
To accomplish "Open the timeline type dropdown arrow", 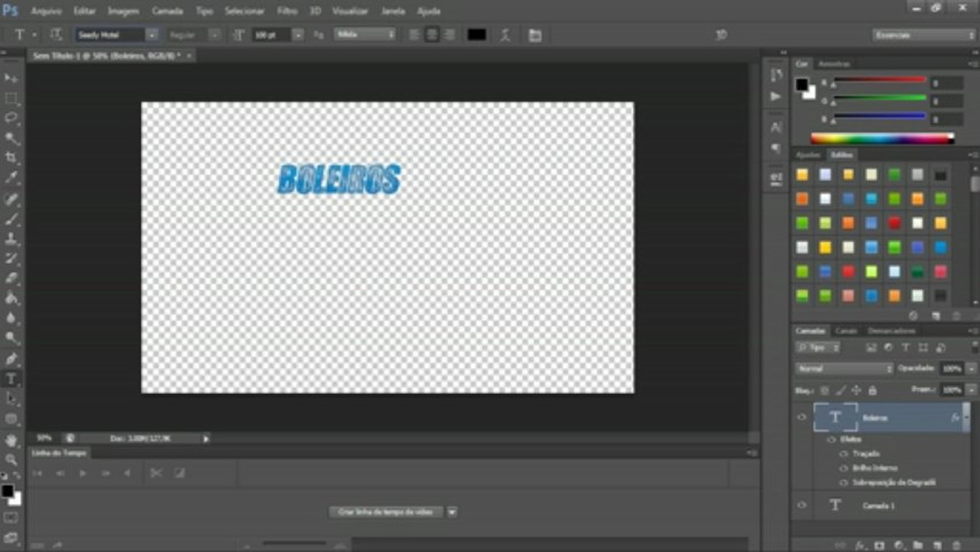I will [452, 512].
